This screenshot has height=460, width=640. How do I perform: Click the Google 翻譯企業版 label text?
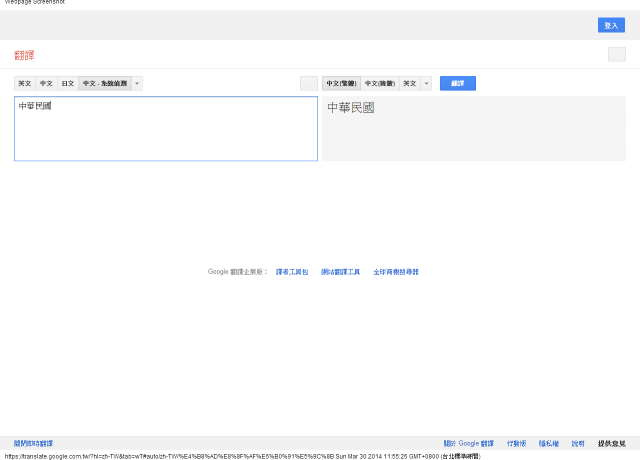237,272
